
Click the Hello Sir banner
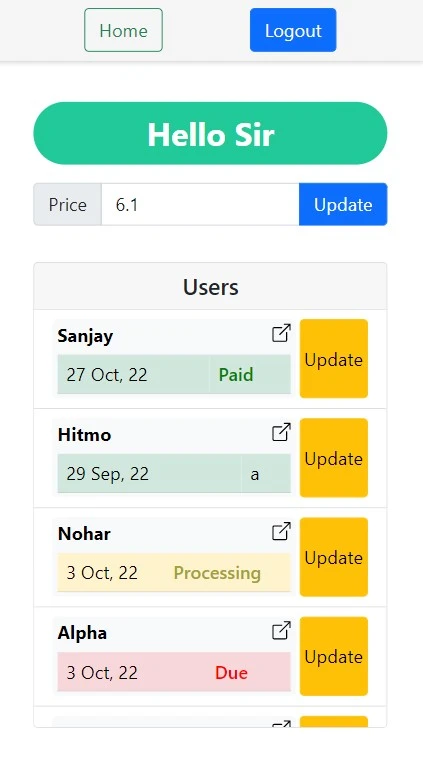coord(210,133)
